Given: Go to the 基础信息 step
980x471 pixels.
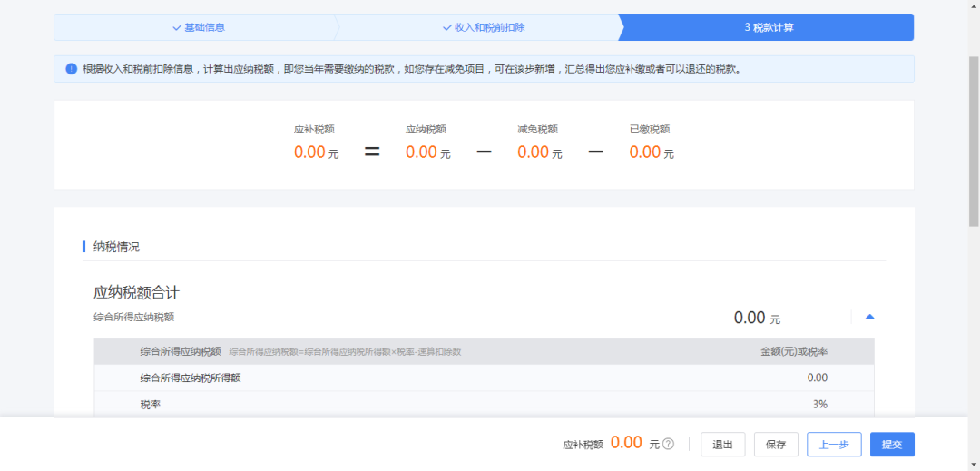Looking at the screenshot, I should 198,27.
